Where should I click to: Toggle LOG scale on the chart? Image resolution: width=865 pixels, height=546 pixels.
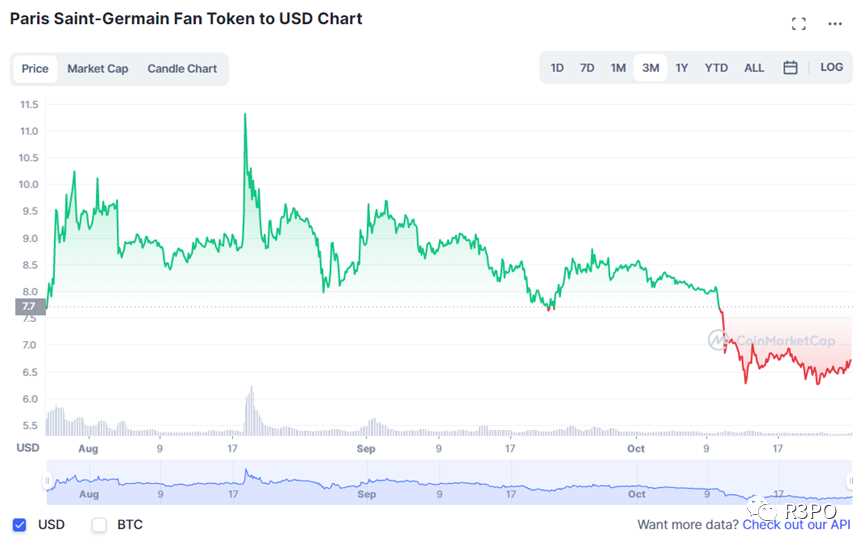(x=831, y=68)
